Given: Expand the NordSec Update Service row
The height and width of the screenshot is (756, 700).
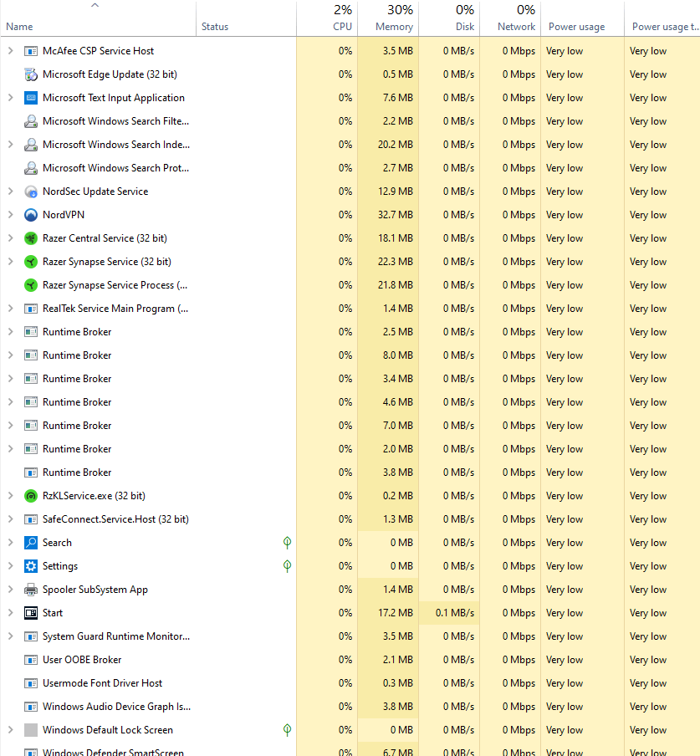Looking at the screenshot, I should coord(11,192).
